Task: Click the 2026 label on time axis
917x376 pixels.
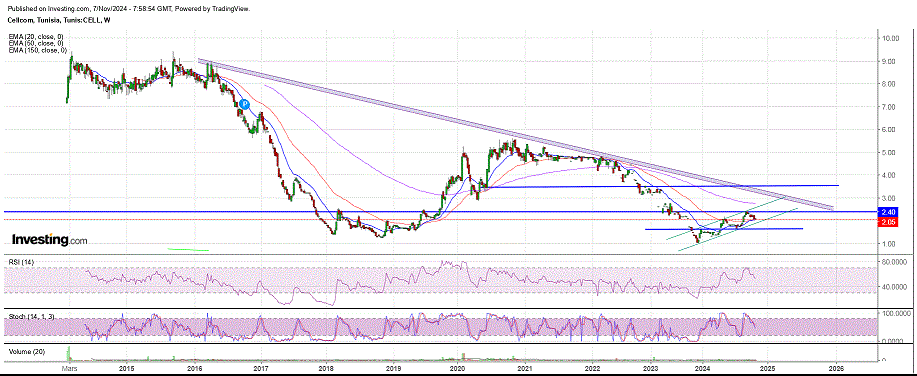Action: click(x=836, y=368)
